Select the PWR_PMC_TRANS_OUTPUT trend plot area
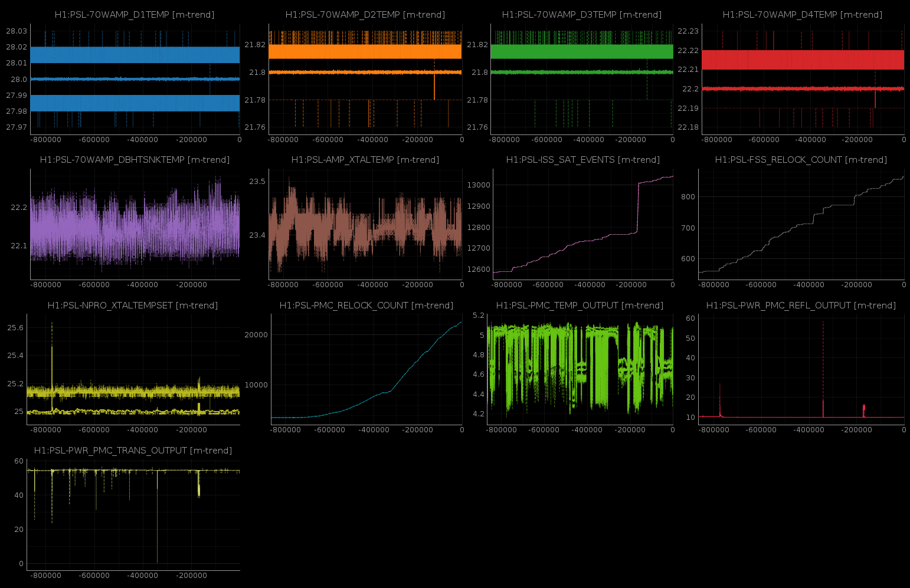The width and height of the screenshot is (910, 588). point(133,515)
